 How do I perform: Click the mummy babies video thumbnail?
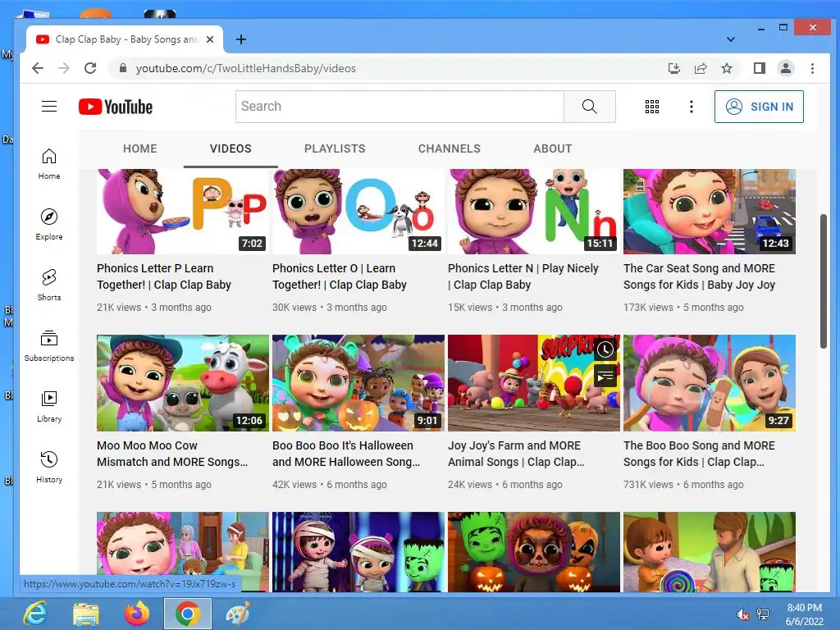[x=358, y=552]
